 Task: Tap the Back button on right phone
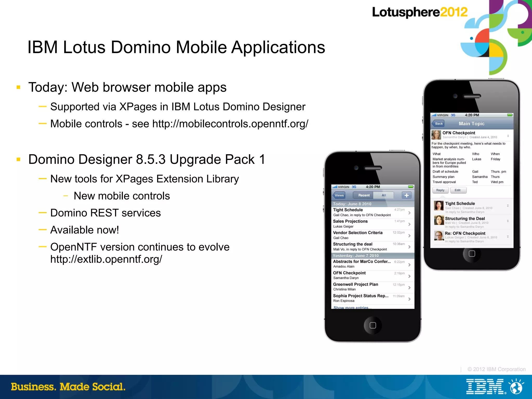(438, 124)
